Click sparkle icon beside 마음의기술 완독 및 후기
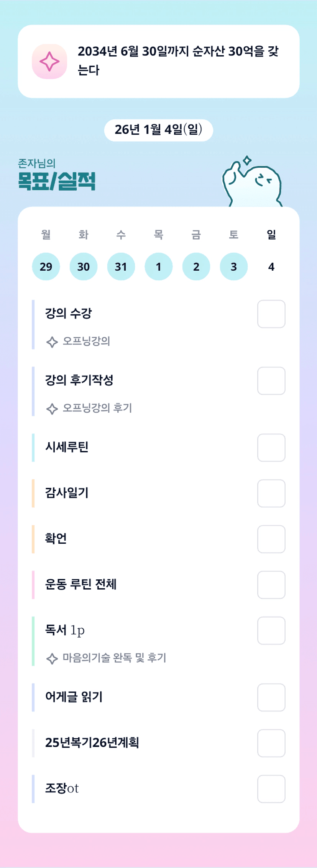 (x=52, y=658)
